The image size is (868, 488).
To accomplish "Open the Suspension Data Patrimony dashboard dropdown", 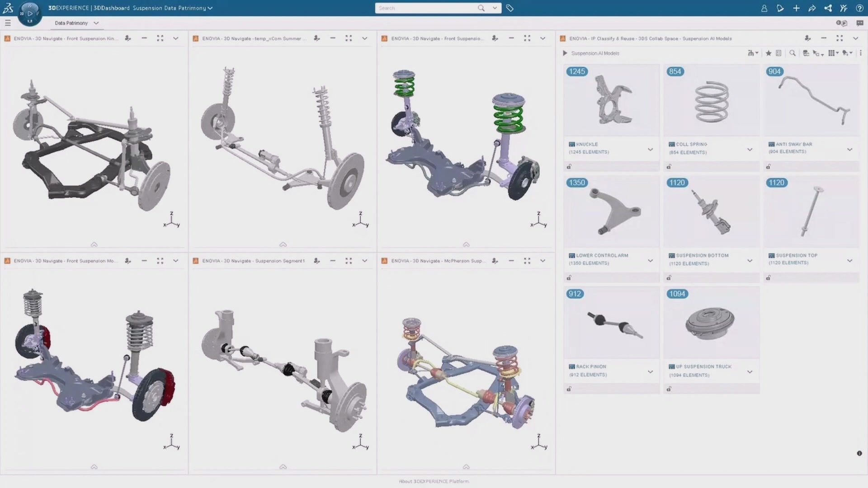I will click(210, 8).
